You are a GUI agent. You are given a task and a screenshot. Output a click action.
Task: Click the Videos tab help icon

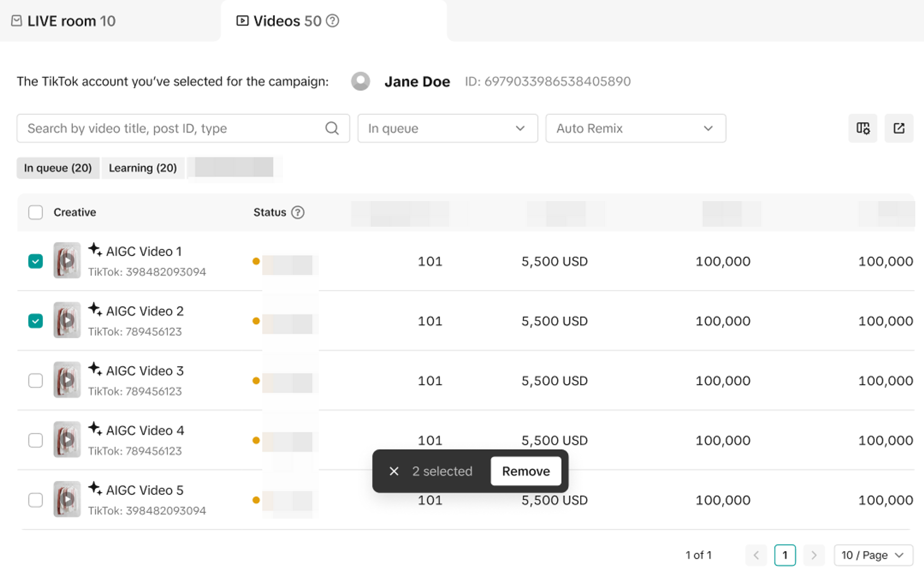[332, 21]
